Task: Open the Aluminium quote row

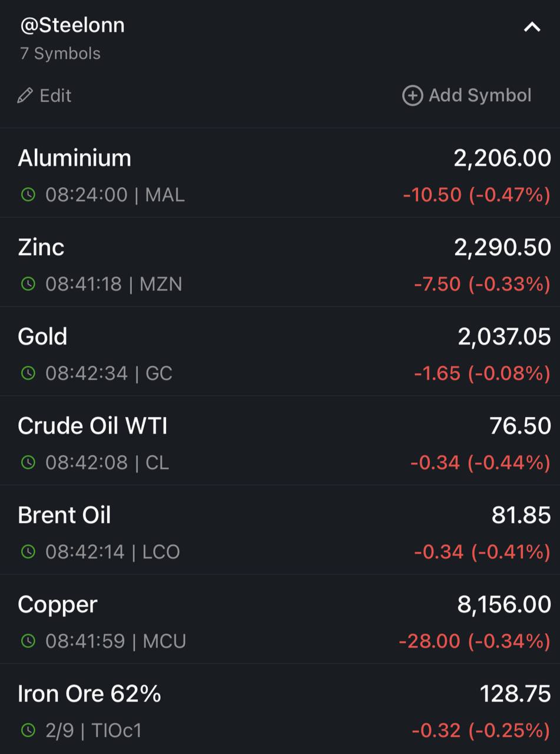Action: [x=280, y=173]
